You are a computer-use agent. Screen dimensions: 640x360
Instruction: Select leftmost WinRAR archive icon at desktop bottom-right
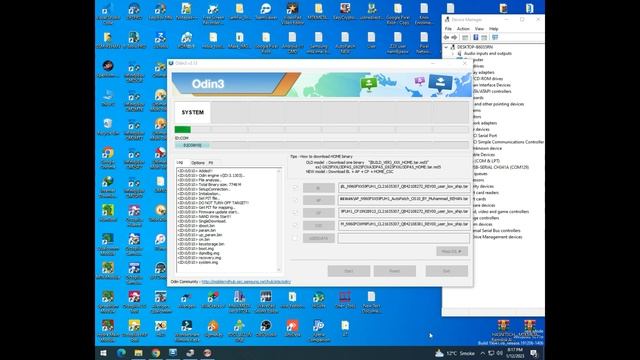coord(503,329)
